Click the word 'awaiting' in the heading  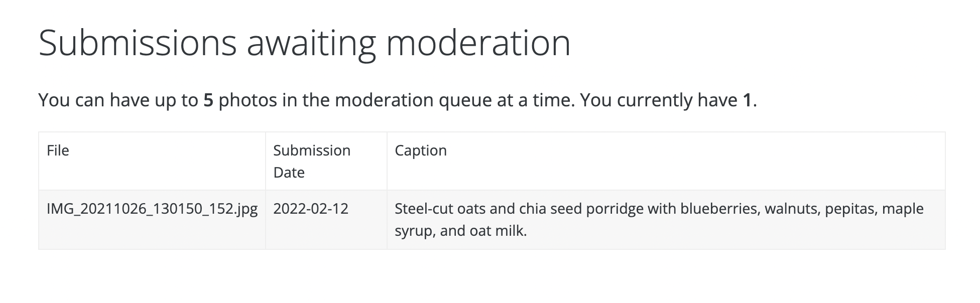(311, 43)
